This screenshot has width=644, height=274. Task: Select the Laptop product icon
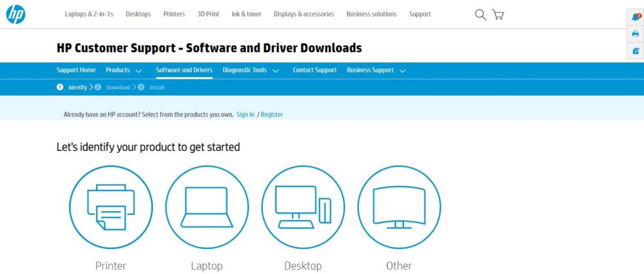click(x=207, y=207)
